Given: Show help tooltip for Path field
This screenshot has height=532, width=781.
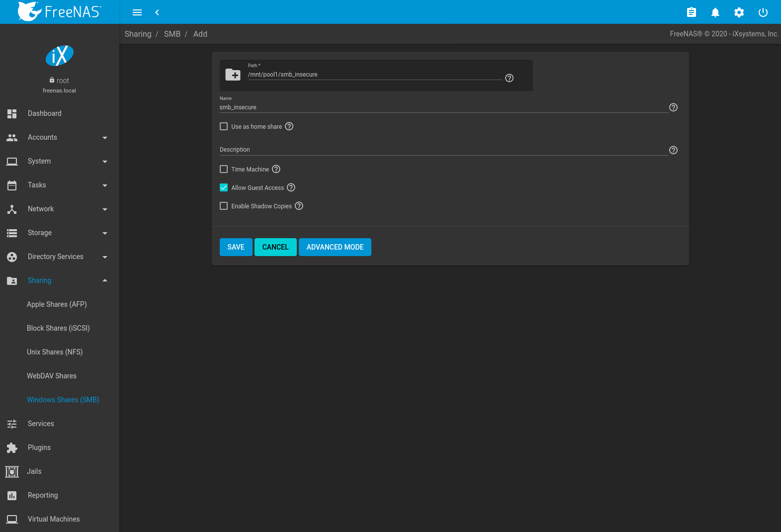Looking at the screenshot, I should click(x=509, y=78).
